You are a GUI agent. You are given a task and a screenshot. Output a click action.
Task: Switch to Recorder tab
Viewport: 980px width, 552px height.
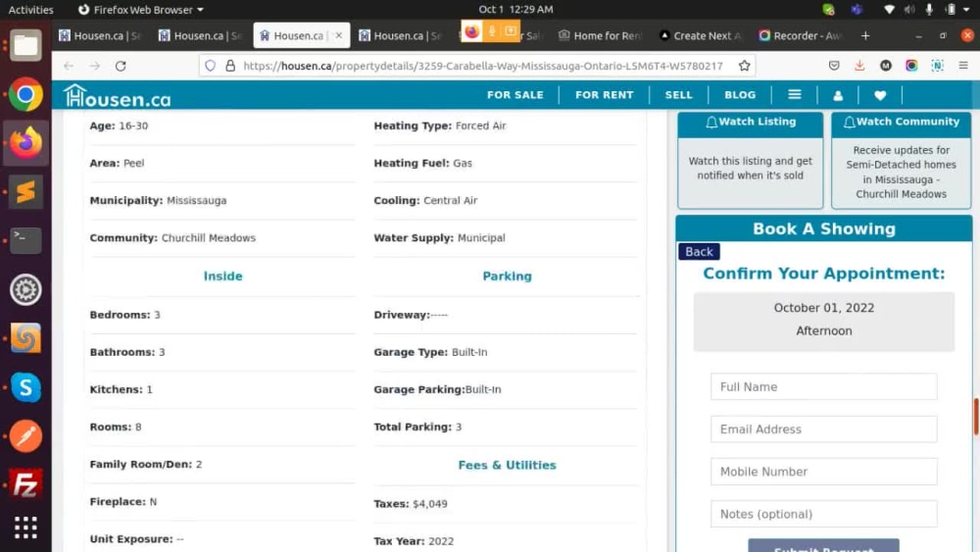(802, 35)
